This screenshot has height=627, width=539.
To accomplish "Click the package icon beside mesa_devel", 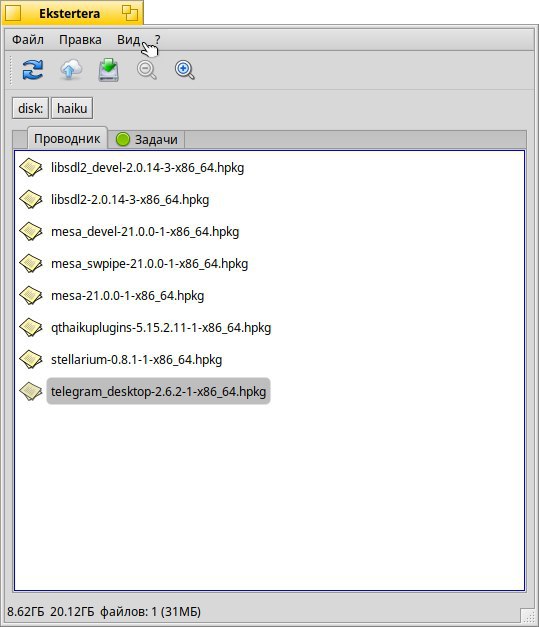I will 31,232.
